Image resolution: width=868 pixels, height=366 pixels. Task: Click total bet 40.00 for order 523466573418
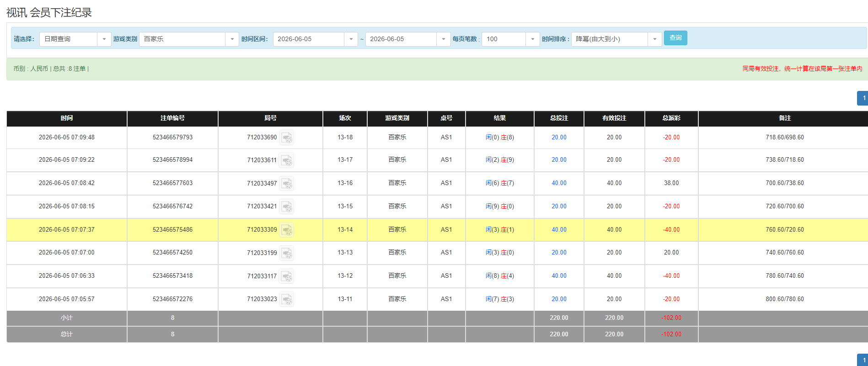559,276
